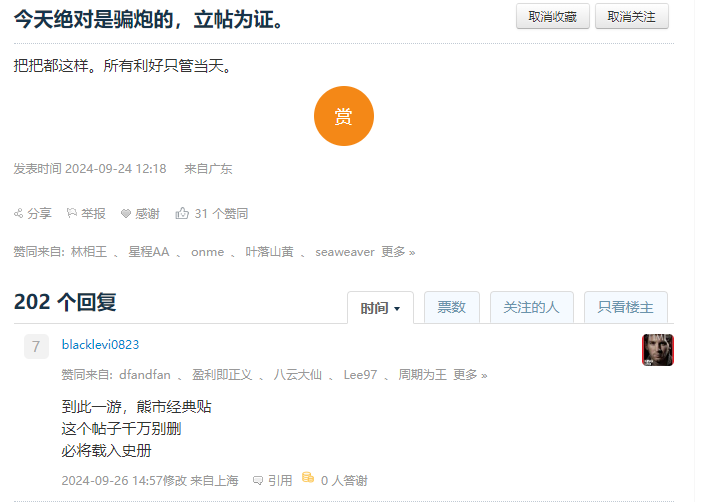This screenshot has width=703, height=502.
Task: Toggle 取消关注 button
Action: [x=631, y=16]
